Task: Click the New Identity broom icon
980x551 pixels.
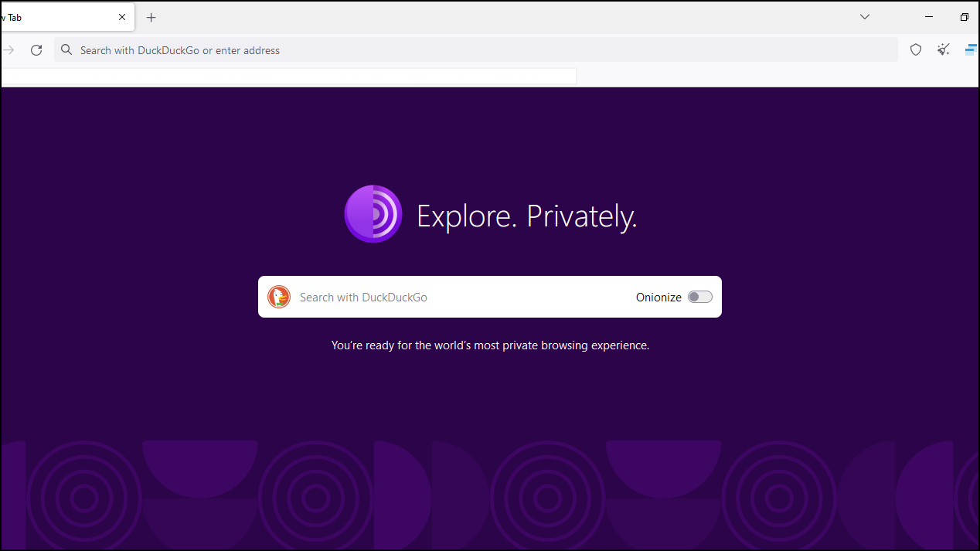Action: [x=944, y=50]
